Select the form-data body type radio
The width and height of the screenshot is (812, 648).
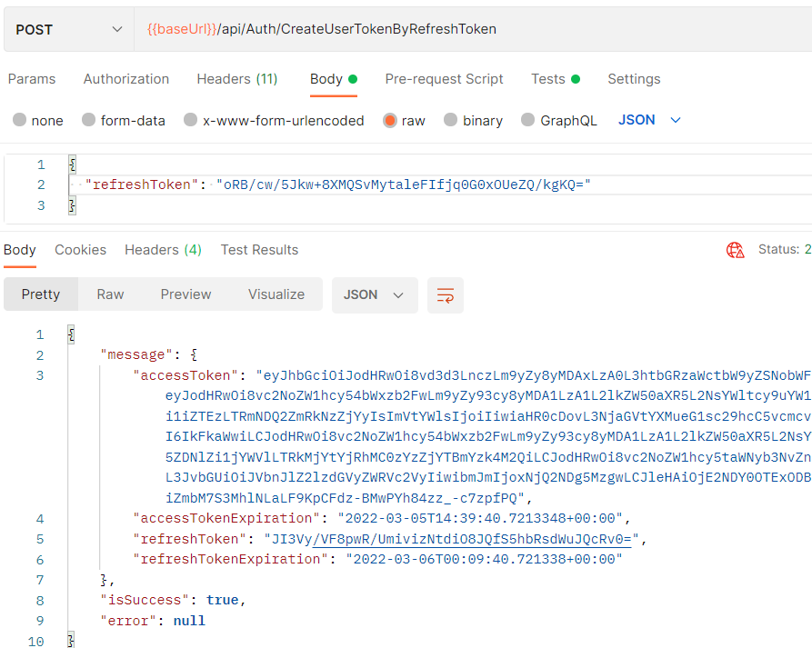[x=88, y=120]
